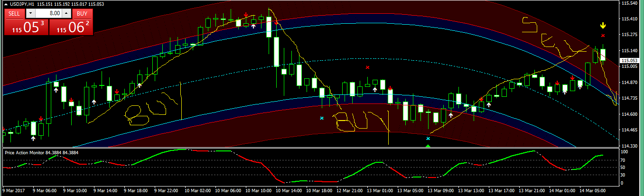This screenshot has width=644, height=196.
Task: Collapse one-click trading panel via triangle
Action: tap(5, 4)
